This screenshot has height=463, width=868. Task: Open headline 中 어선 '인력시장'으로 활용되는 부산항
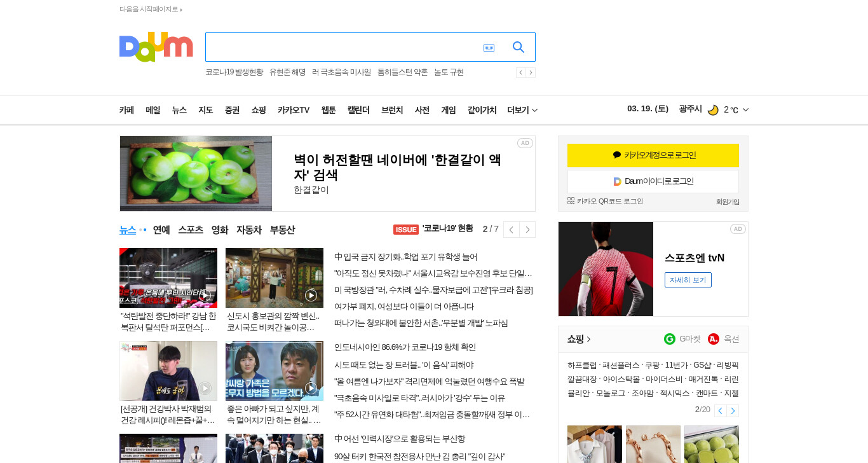click(400, 439)
